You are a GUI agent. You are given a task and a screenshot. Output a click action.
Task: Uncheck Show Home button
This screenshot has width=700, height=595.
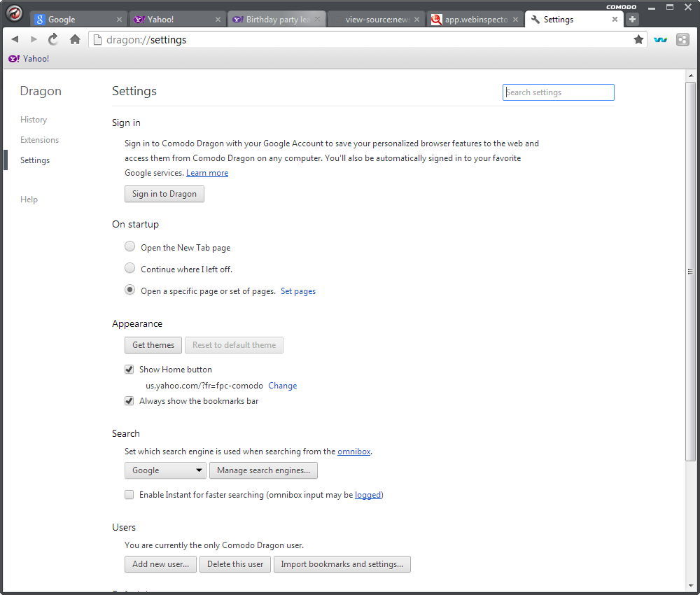click(x=129, y=369)
